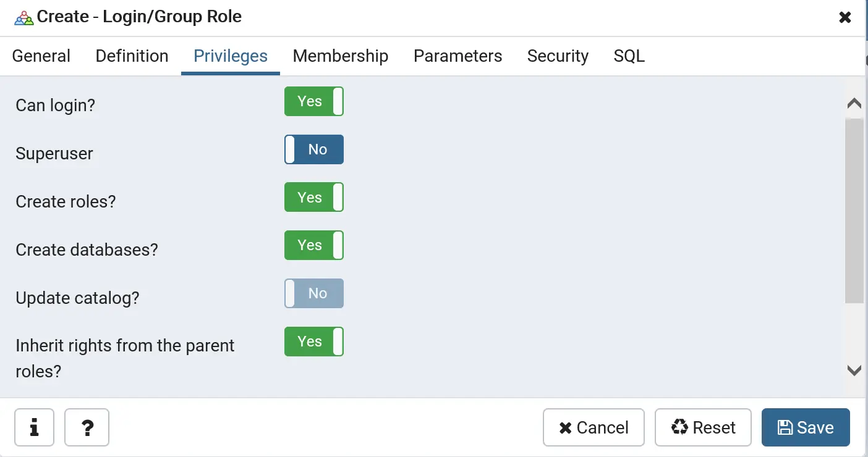868x457 pixels.
Task: Toggle the Can login? switch
Action: [314, 101]
